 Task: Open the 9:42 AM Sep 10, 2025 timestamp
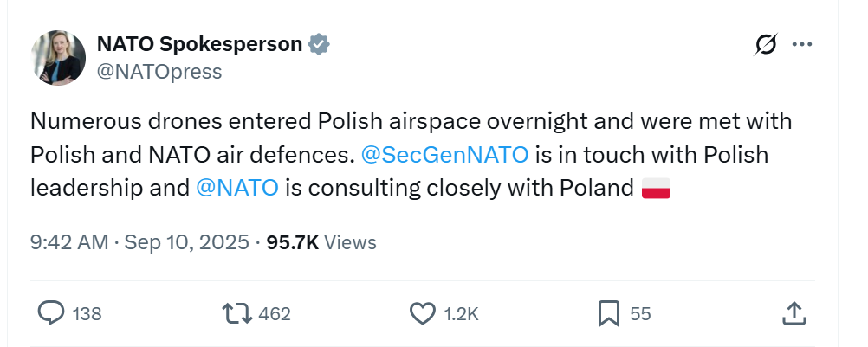[139, 242]
